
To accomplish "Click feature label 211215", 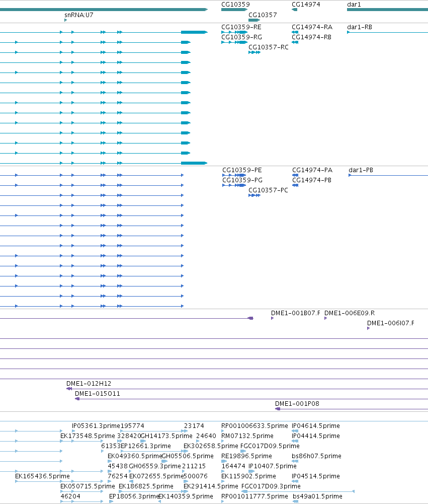I will [194, 466].
